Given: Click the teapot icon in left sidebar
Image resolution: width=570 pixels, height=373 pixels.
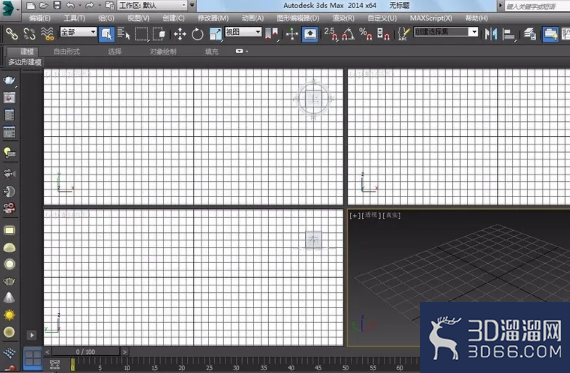Looking at the screenshot, I should pyautogui.click(x=9, y=80).
